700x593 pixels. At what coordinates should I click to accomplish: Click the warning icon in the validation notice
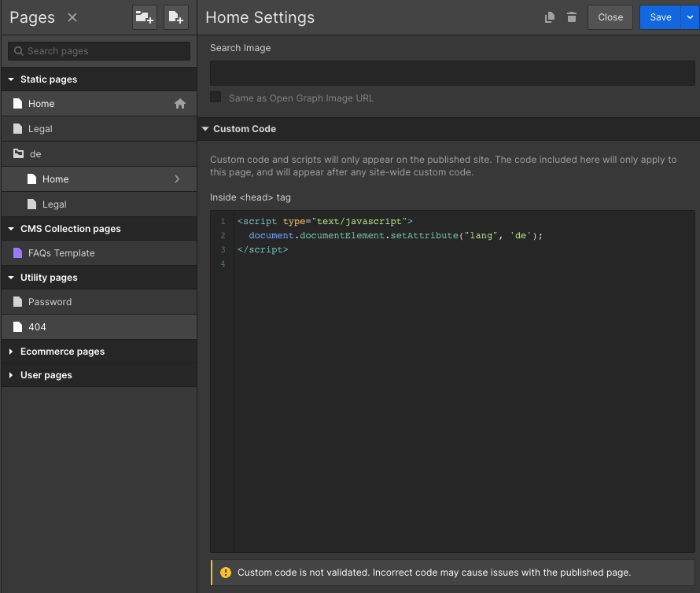(226, 573)
